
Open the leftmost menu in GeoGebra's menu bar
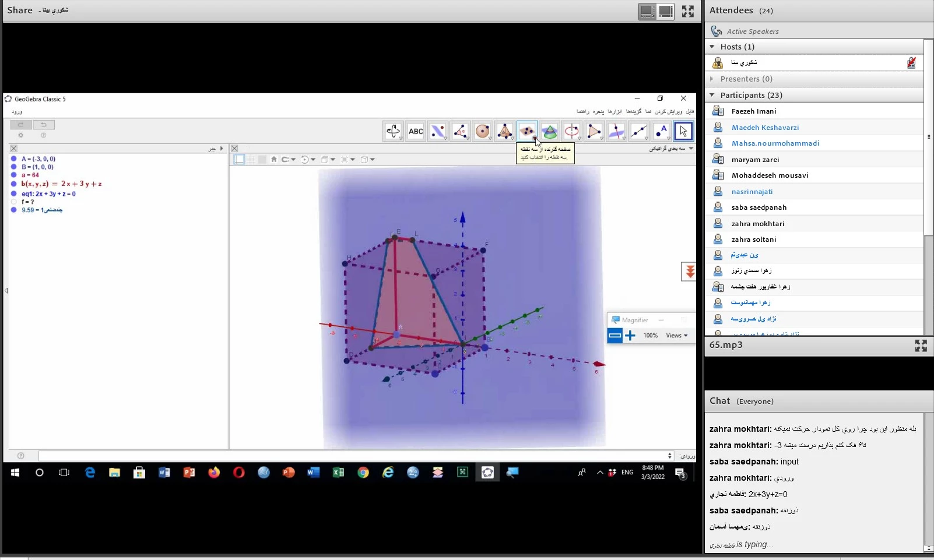pyautogui.click(x=583, y=111)
